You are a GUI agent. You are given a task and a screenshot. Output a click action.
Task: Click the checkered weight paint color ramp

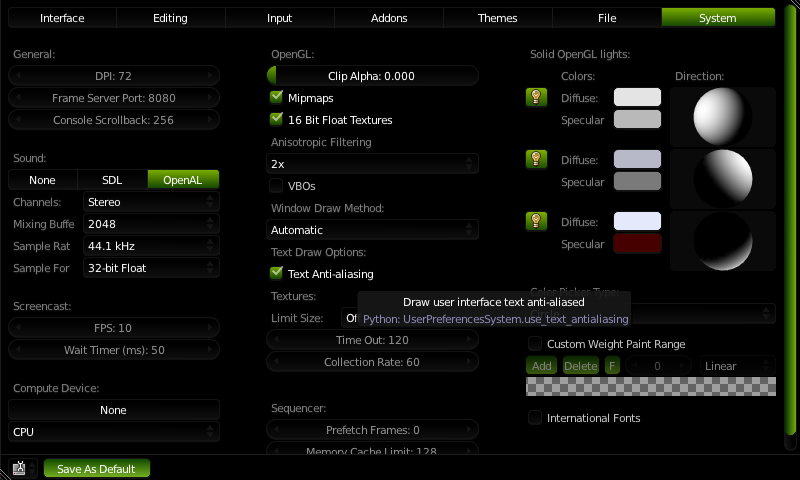[651, 386]
